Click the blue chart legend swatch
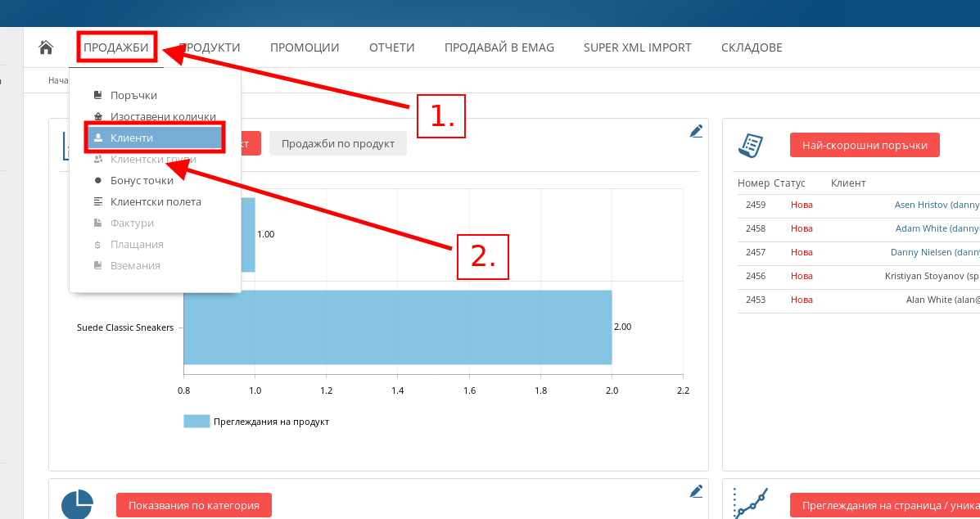This screenshot has height=519, width=980. 196,422
